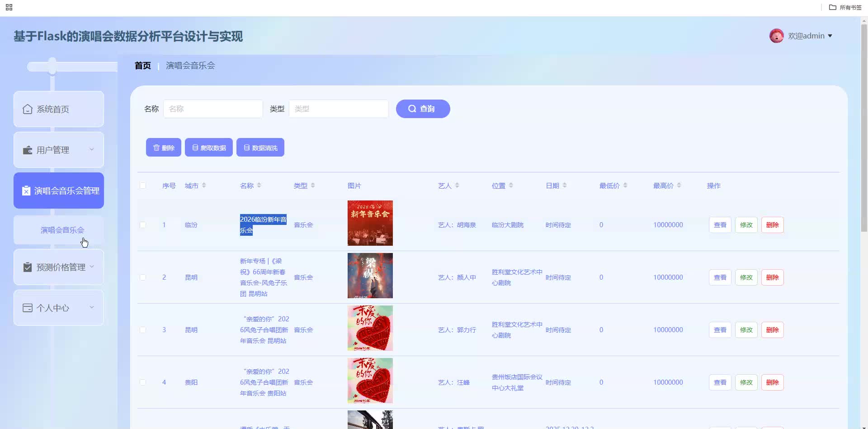This screenshot has height=429, width=868.
Task: Expand the 预测价格管理 menu chevron
Action: pyautogui.click(x=92, y=267)
